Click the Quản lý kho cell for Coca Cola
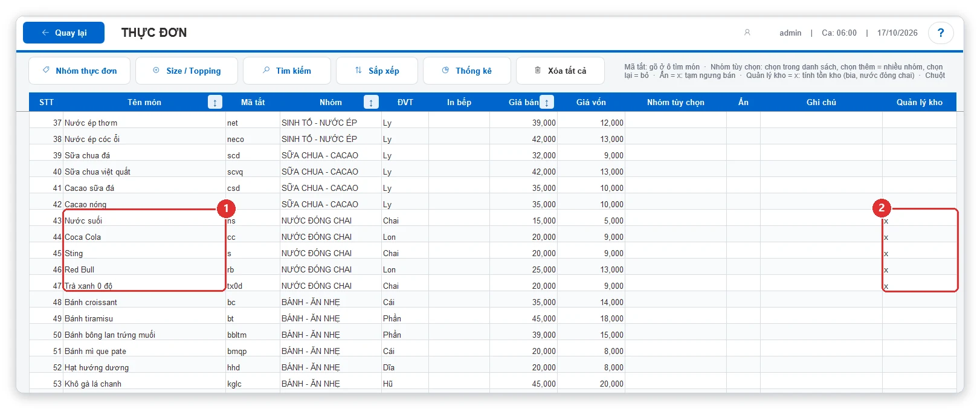This screenshot has height=409, width=980. (919, 237)
